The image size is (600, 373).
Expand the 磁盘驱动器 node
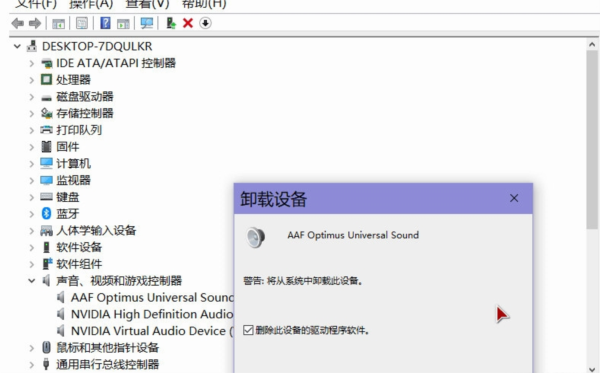(32, 97)
